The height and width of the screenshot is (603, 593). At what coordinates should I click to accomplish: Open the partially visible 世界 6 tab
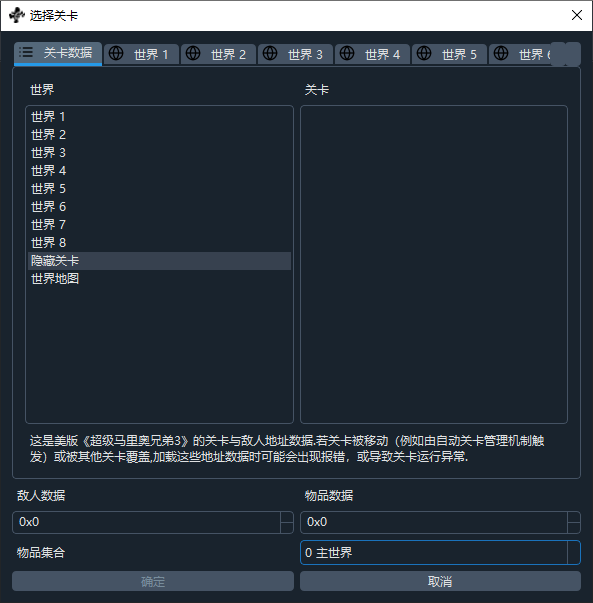520,54
